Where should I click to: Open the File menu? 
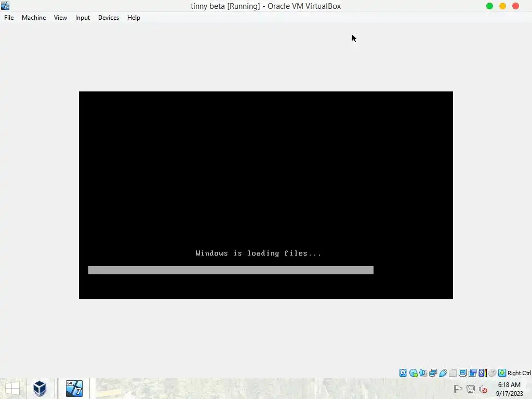(x=9, y=18)
